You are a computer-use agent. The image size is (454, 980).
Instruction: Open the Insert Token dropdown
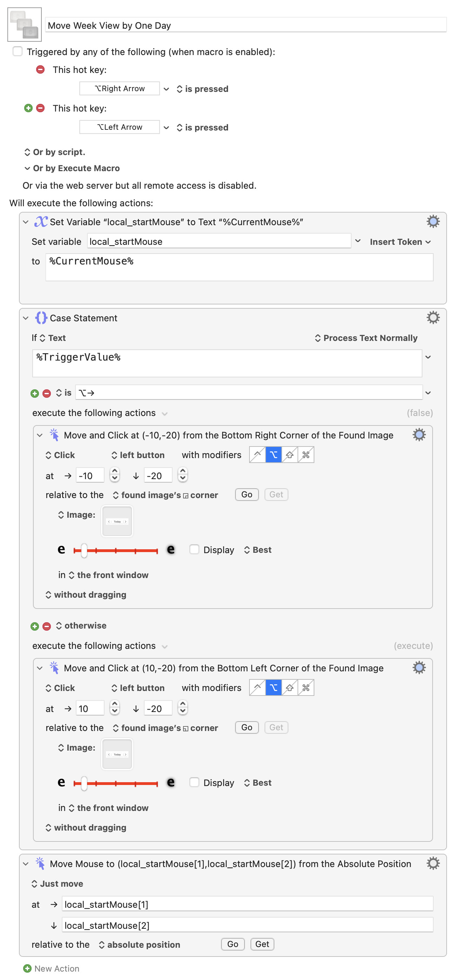400,242
